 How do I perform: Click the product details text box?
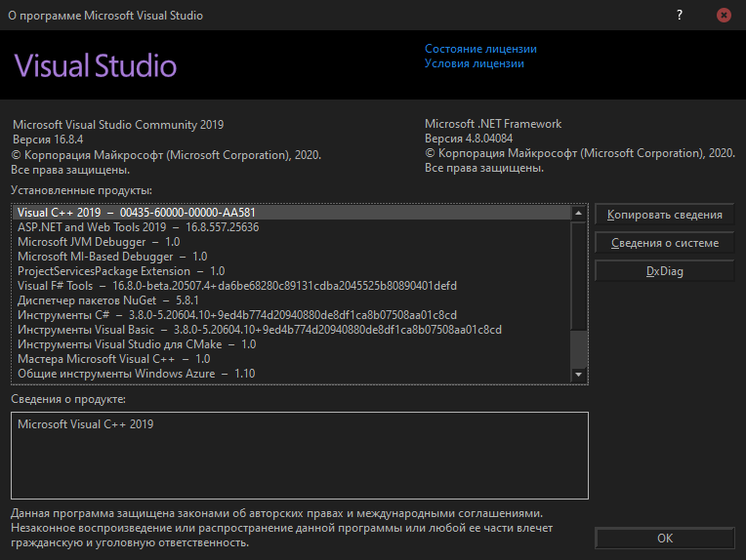(x=300, y=456)
